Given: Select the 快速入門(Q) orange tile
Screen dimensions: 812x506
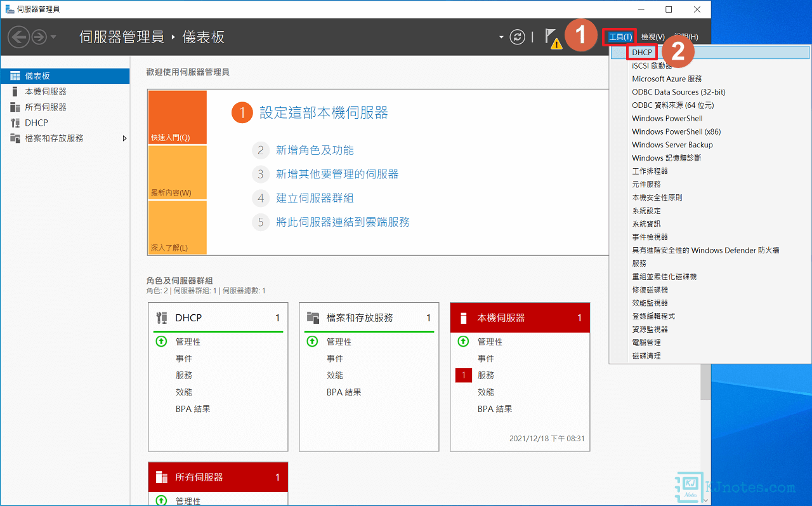Looking at the screenshot, I should 177,117.
